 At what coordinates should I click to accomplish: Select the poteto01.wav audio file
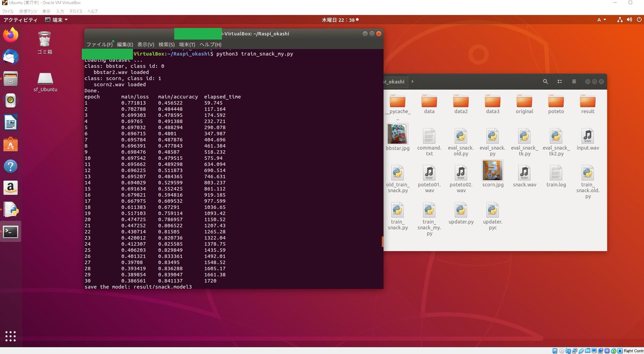coord(429,179)
